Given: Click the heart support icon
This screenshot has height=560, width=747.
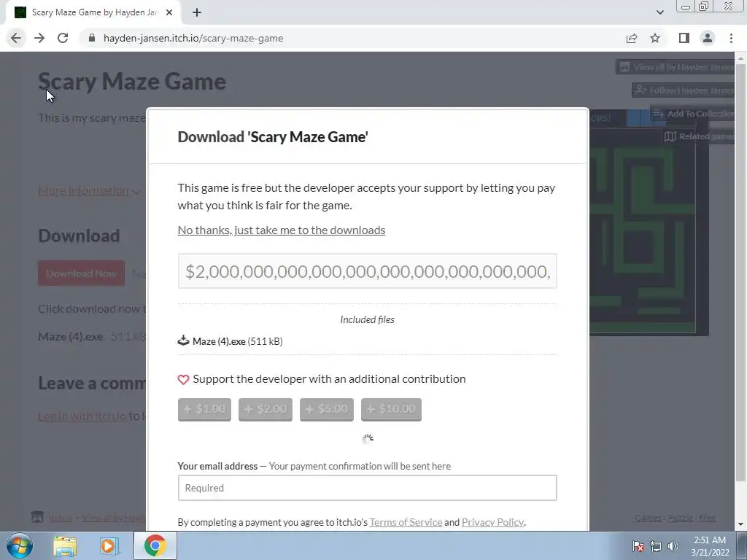Looking at the screenshot, I should pos(183,379).
